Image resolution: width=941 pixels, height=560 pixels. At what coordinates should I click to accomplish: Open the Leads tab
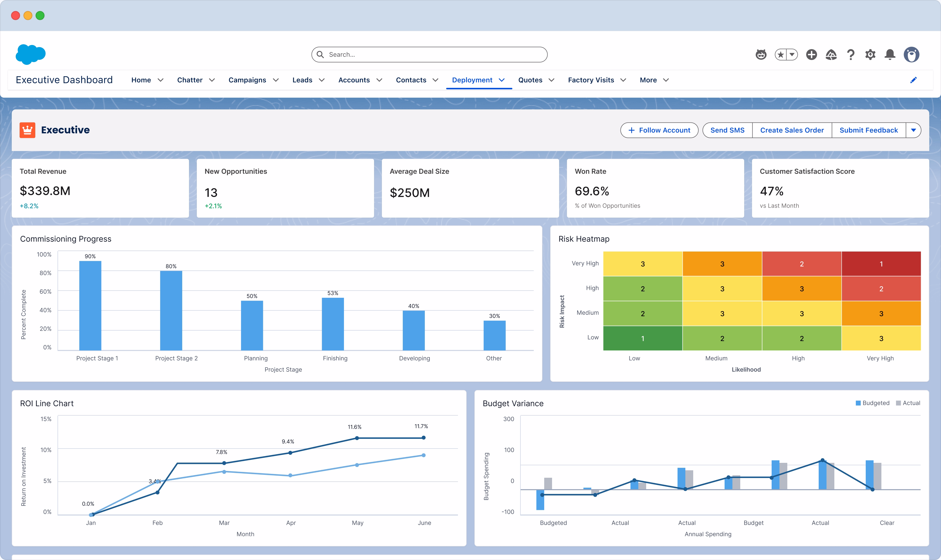click(x=302, y=80)
